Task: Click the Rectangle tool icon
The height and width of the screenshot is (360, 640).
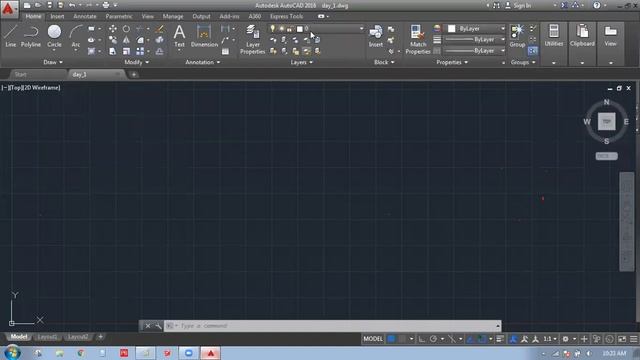Action: 91,29
